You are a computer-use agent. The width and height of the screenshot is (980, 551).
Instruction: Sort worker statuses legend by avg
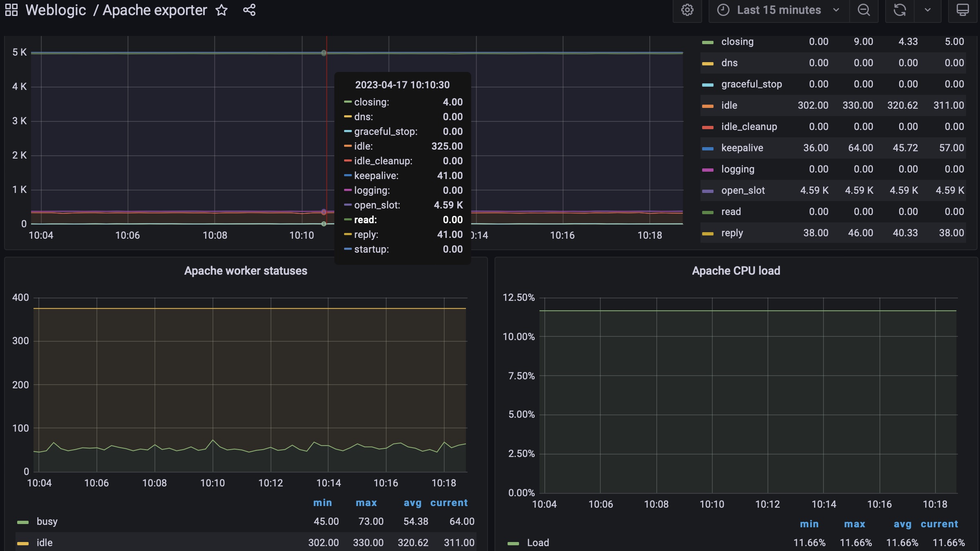click(x=412, y=503)
